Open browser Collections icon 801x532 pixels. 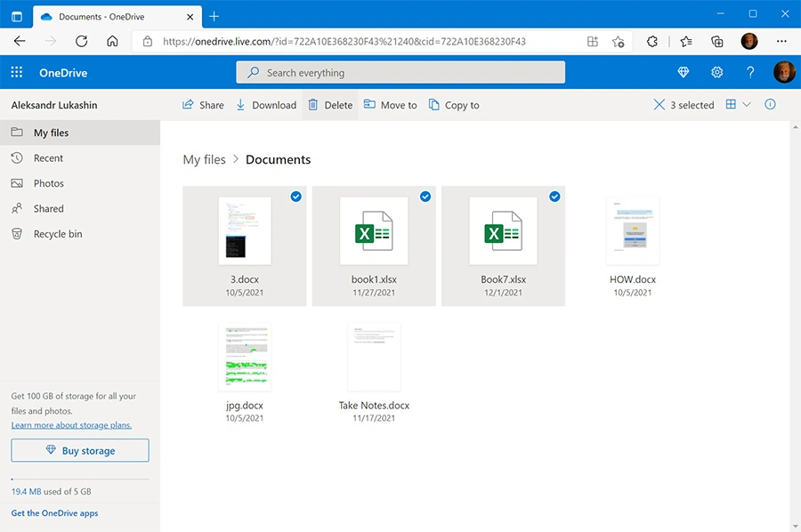click(716, 41)
